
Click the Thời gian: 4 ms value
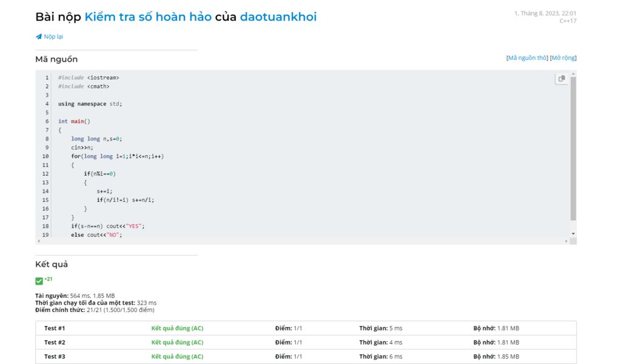tap(381, 342)
